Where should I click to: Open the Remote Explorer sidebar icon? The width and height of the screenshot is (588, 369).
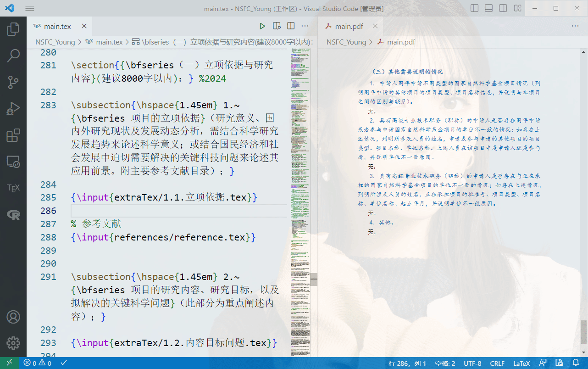(13, 162)
